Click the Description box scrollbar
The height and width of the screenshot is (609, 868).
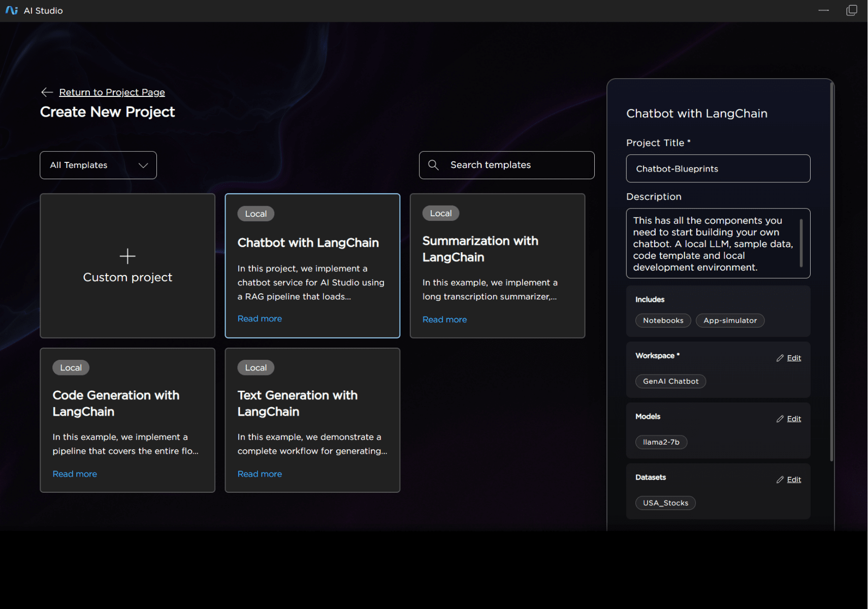coord(801,244)
